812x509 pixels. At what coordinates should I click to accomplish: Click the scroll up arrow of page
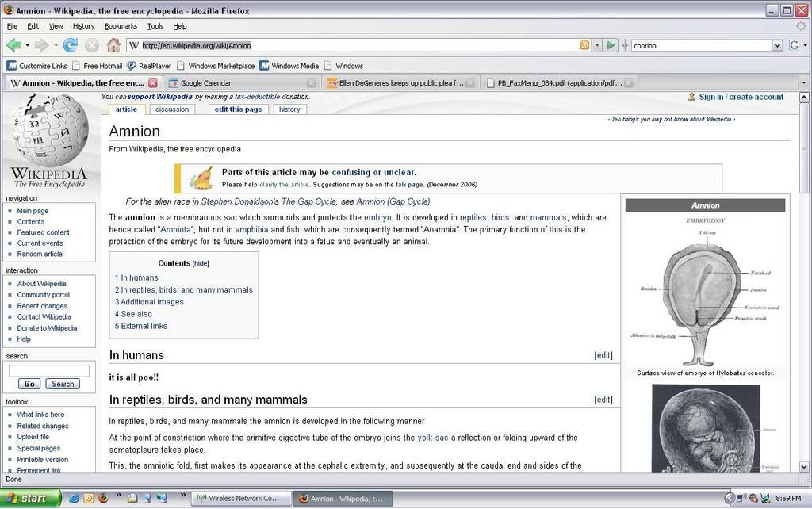pos(804,98)
